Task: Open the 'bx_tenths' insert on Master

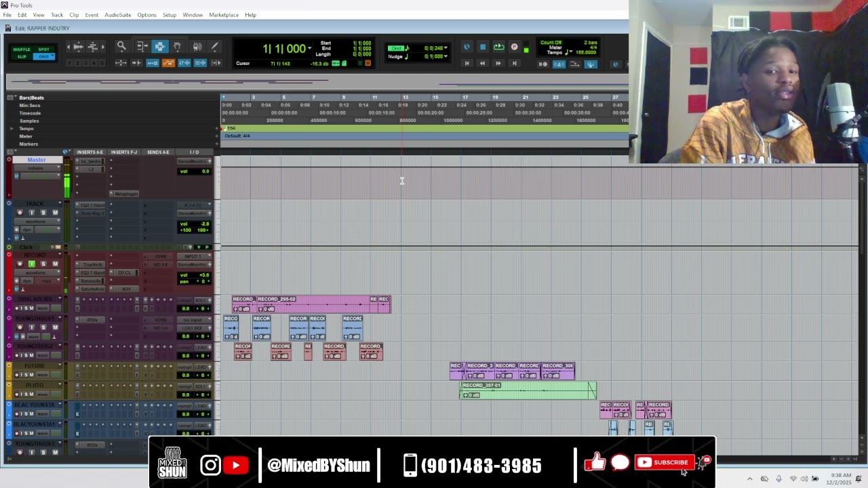Action: point(92,161)
